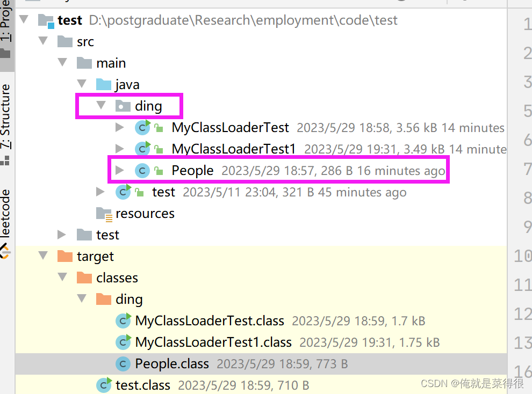
Task: Click the MyClassLoaderTest1 runnable class icon
Action: 142,149
